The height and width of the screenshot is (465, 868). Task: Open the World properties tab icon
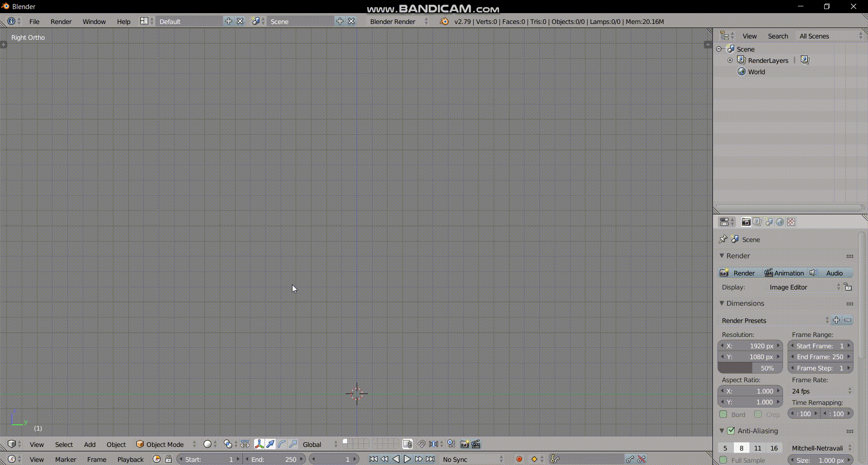tap(780, 222)
